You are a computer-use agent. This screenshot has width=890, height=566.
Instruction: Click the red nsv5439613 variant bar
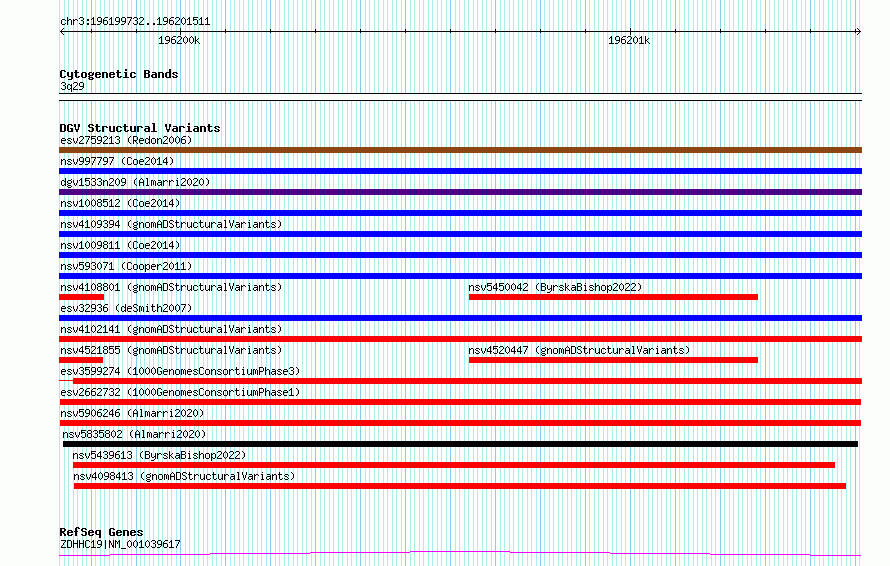click(454, 465)
